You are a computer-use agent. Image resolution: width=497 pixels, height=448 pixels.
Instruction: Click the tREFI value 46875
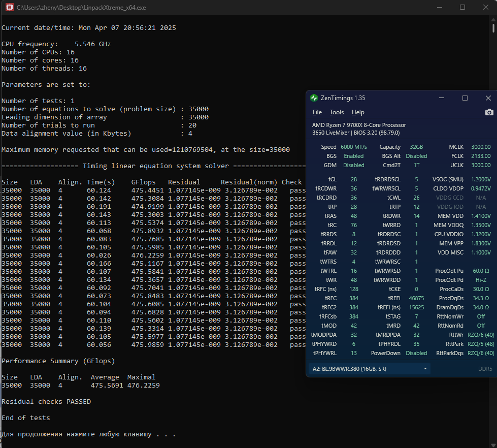coord(416,298)
